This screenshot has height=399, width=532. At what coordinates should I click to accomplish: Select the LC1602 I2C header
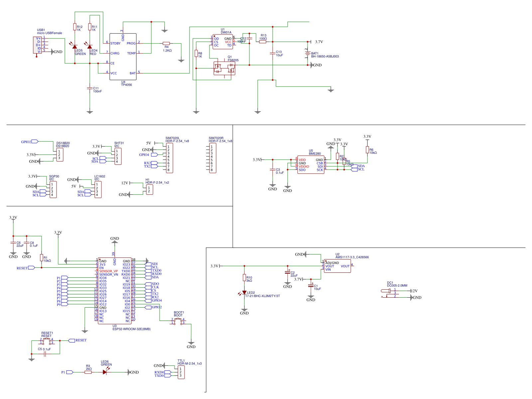98,190
